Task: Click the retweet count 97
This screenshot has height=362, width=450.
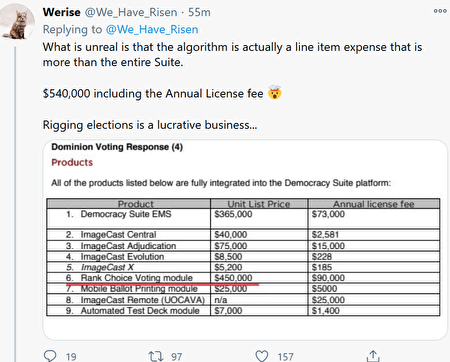Action: point(177,357)
